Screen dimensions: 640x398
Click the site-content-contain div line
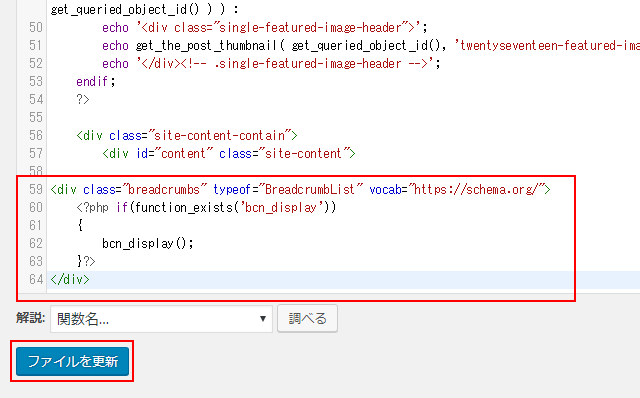[187, 136]
